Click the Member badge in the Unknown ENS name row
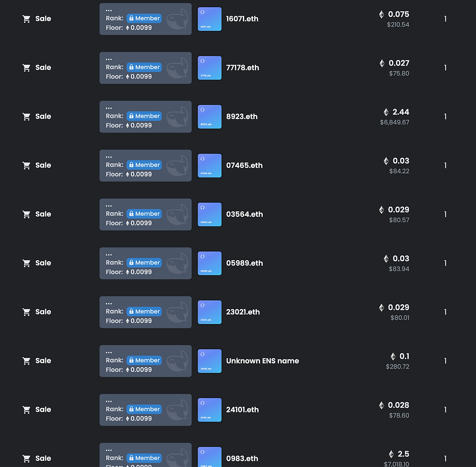 (144, 360)
